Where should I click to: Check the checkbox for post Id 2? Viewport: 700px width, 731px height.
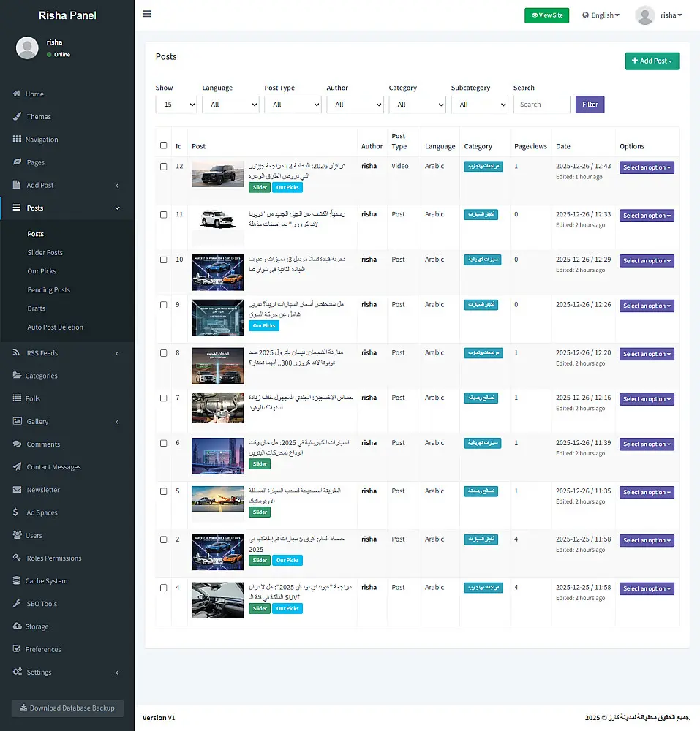click(x=163, y=539)
